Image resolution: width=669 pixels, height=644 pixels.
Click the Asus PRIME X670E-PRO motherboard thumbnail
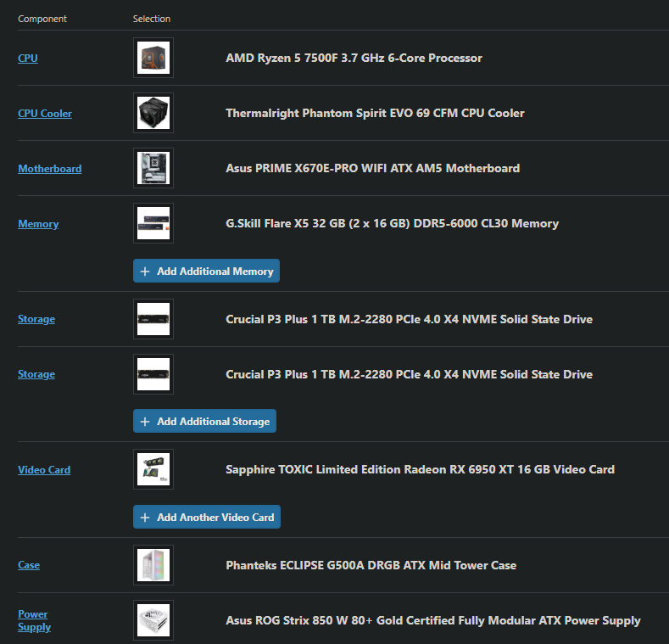[153, 168]
